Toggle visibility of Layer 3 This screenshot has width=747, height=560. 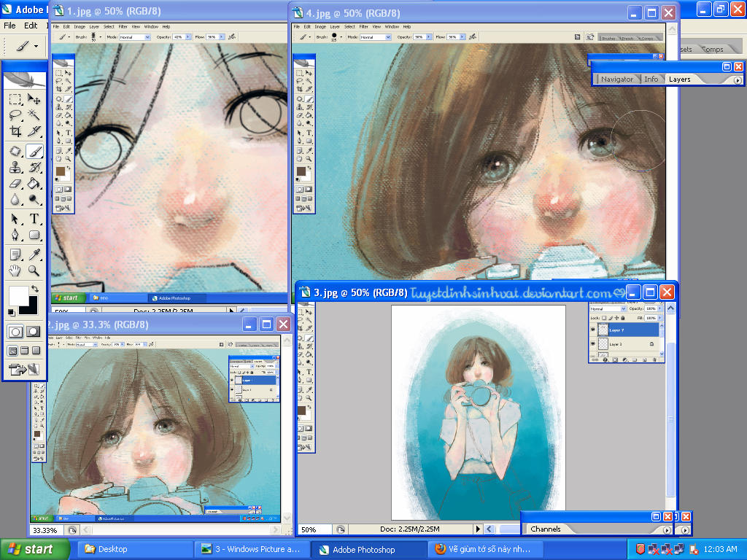coord(593,344)
